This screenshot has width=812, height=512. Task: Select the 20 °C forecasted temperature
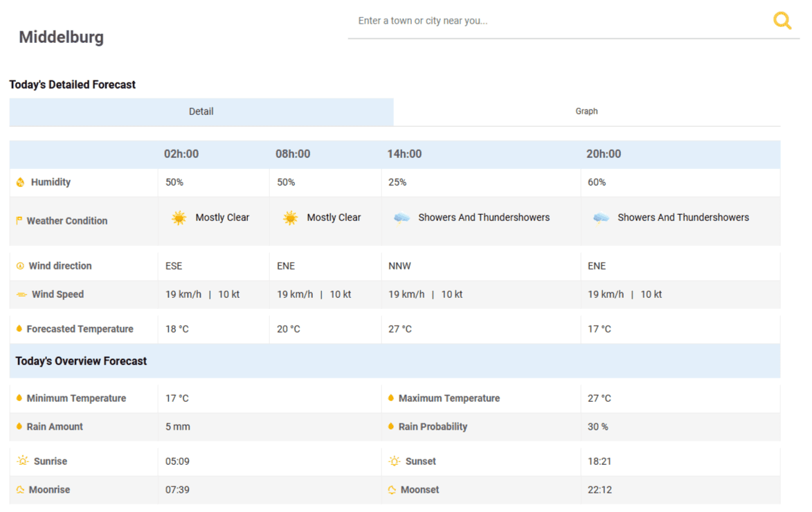pos(289,328)
